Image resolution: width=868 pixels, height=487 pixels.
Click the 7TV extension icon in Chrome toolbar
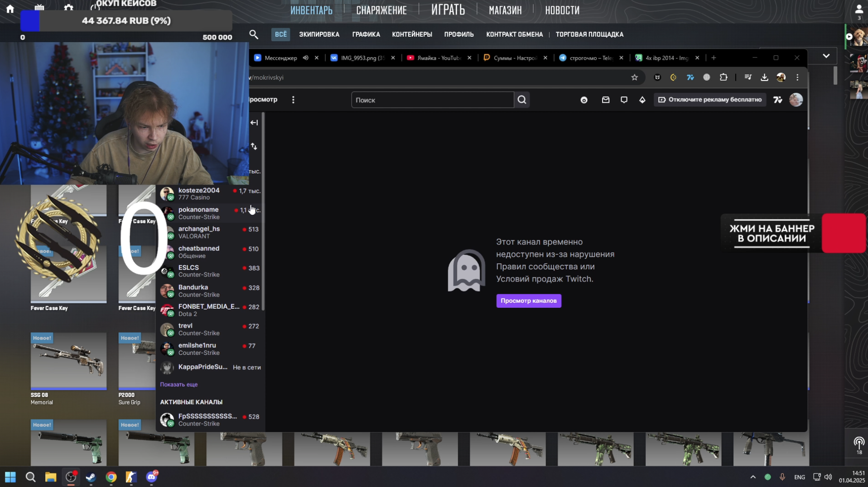click(x=690, y=77)
